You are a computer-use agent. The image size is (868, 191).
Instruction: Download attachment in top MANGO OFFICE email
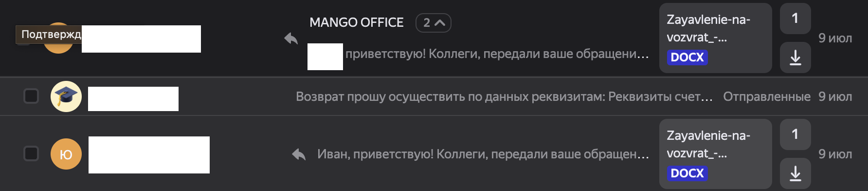pyautogui.click(x=795, y=57)
